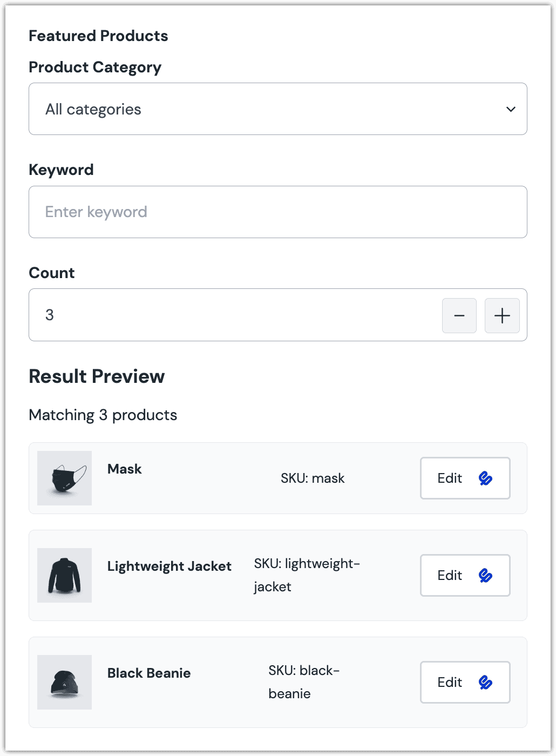Select the Mask product thumbnail
Screen dimensions: 556x756
[x=65, y=478]
